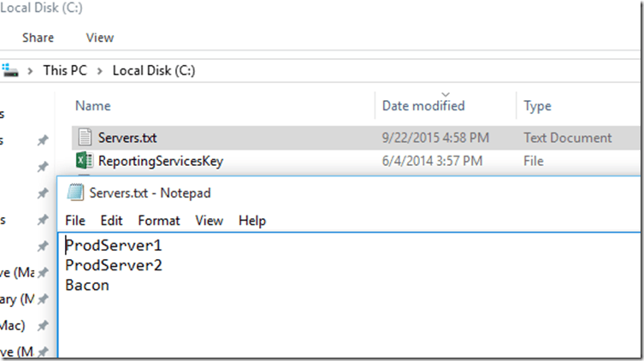The width and height of the screenshot is (644, 361).
Task: Switch to the View ribbon tab
Action: coord(100,38)
